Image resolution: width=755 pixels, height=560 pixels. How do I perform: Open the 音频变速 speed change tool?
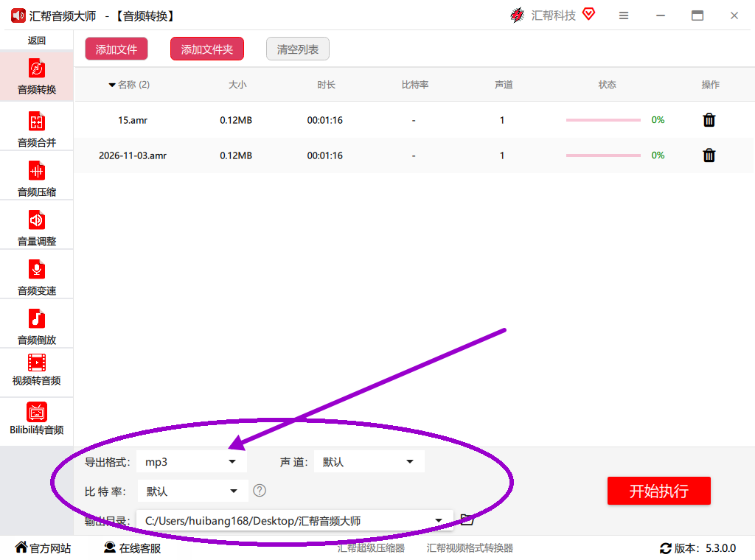click(x=37, y=278)
